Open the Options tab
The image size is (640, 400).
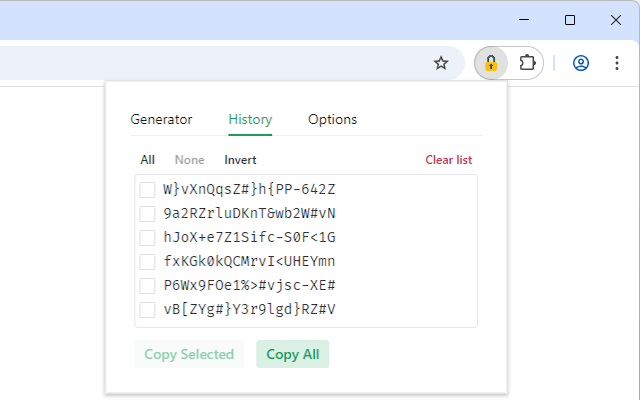332,119
